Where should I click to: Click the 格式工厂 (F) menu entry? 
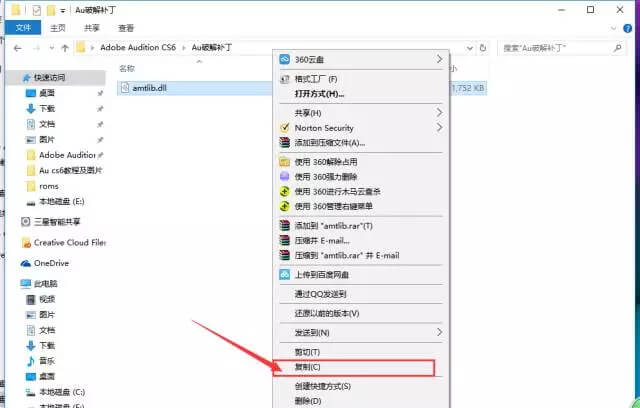click(x=361, y=79)
